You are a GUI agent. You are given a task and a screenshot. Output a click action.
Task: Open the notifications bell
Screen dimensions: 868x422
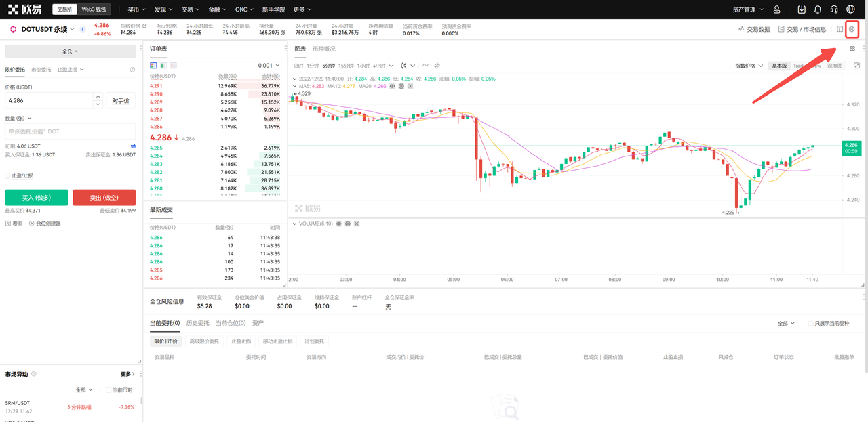(x=818, y=9)
